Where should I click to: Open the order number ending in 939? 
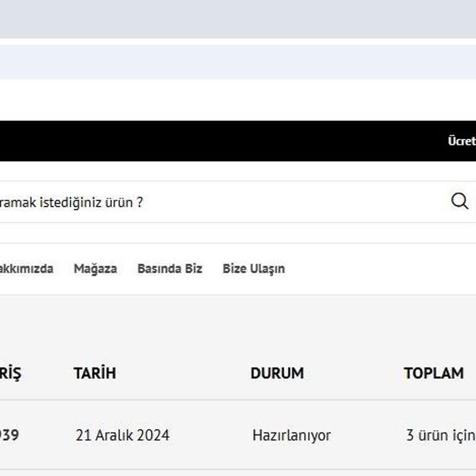click(9, 435)
